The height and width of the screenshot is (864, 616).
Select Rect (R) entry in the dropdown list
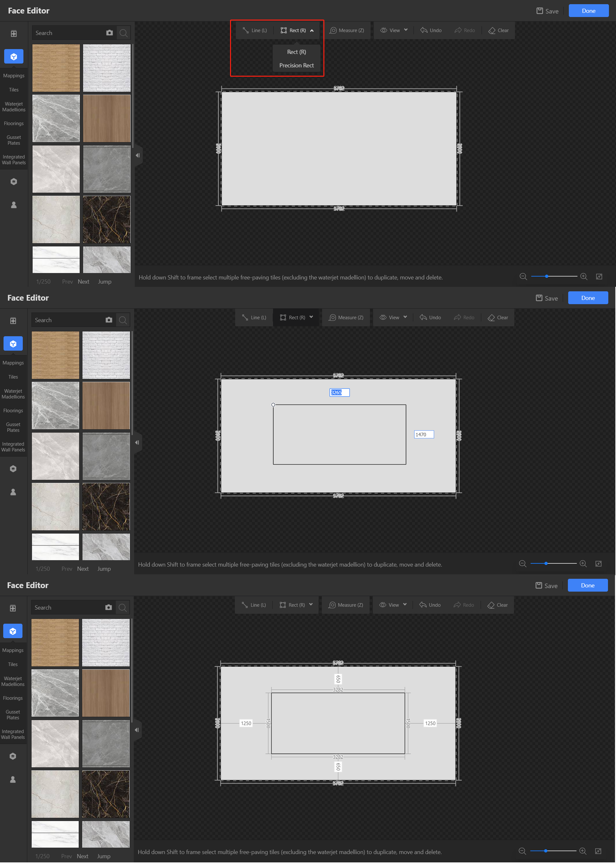[x=296, y=52]
